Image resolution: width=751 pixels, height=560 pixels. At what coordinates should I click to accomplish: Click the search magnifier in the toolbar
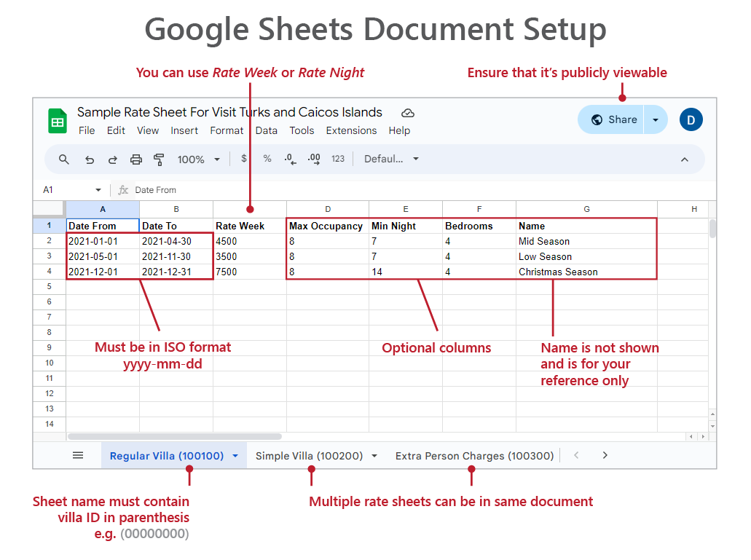coord(63,159)
